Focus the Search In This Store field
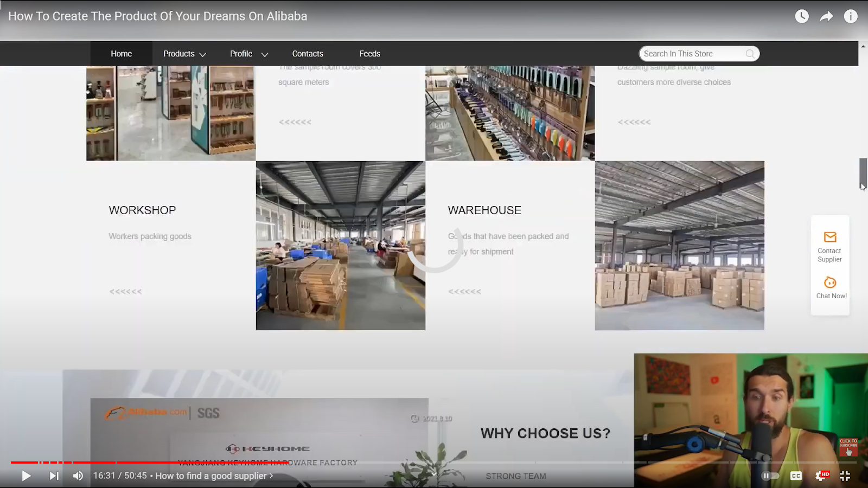The width and height of the screenshot is (868, 488). coord(699,54)
